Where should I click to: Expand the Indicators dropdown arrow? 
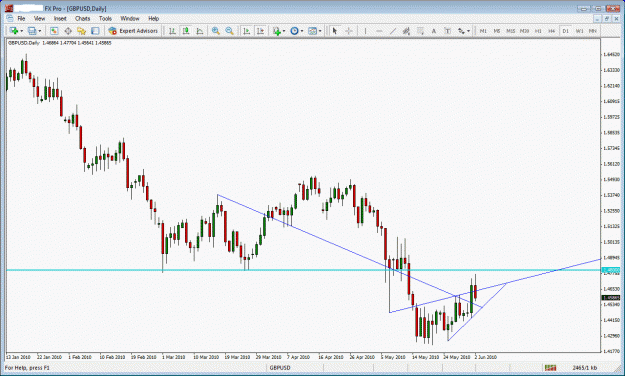click(284, 31)
